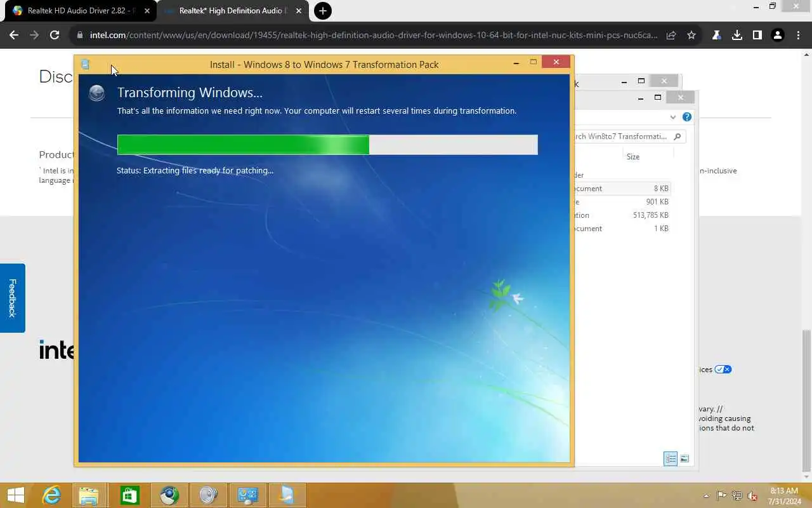
Task: Toggle the privacy choices switch icon
Action: click(723, 370)
